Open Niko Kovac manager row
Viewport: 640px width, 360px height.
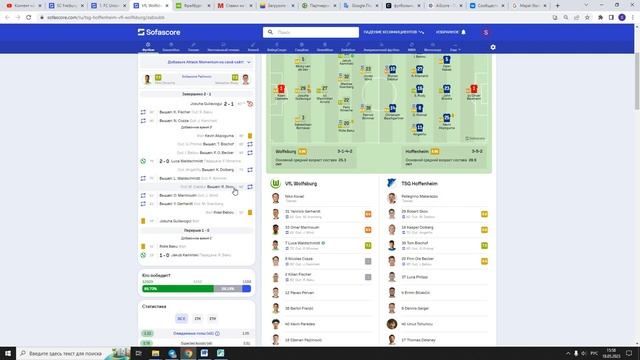[321, 198]
